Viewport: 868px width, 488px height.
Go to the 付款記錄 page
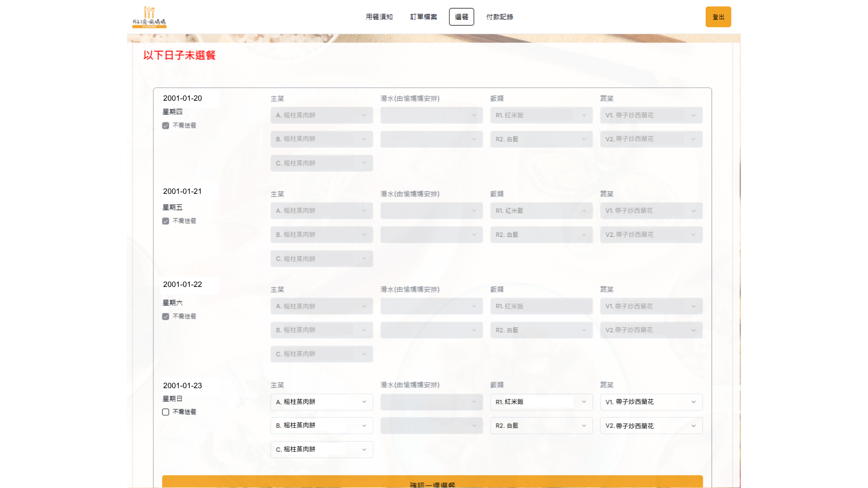499,17
